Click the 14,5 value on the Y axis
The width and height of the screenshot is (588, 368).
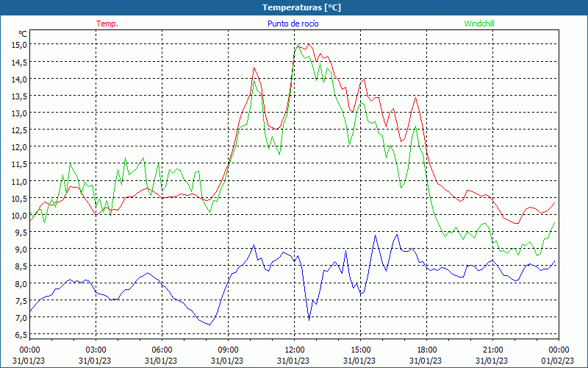19,62
